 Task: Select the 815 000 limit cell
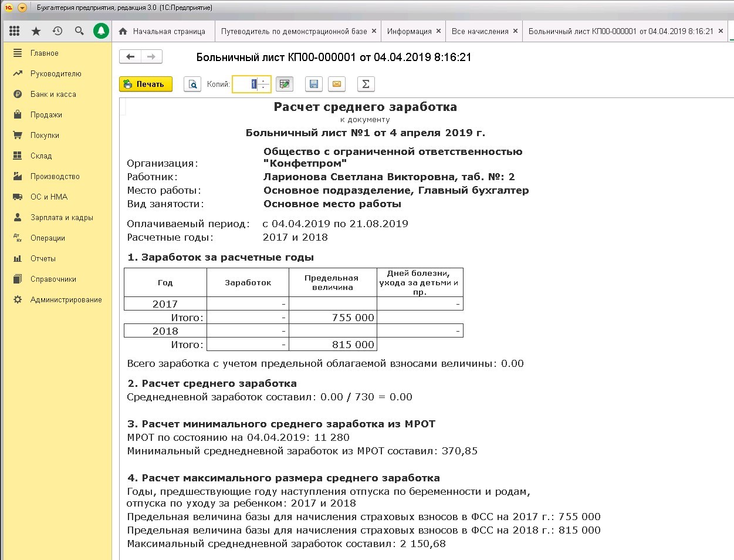[x=333, y=345]
